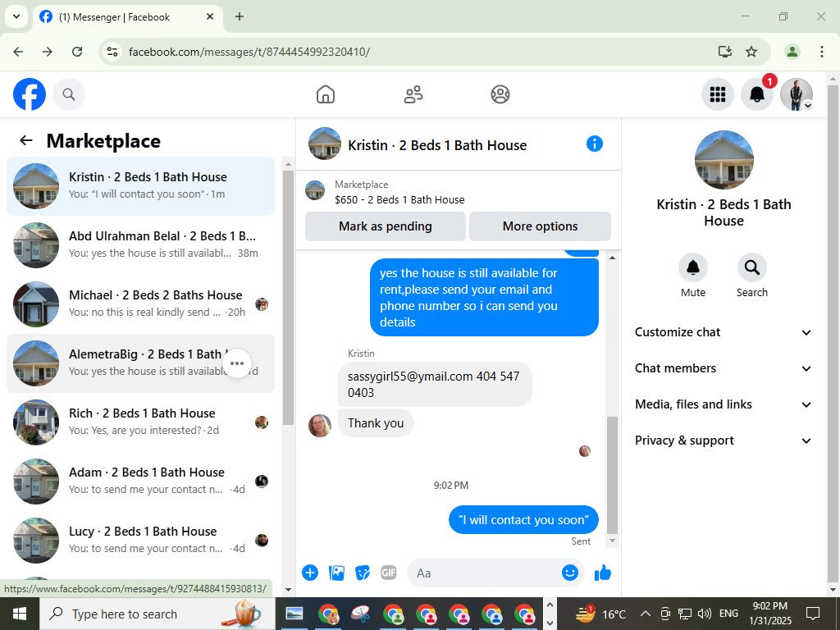This screenshot has height=630, width=840.
Task: Click the Facebook logo
Action: 30,94
